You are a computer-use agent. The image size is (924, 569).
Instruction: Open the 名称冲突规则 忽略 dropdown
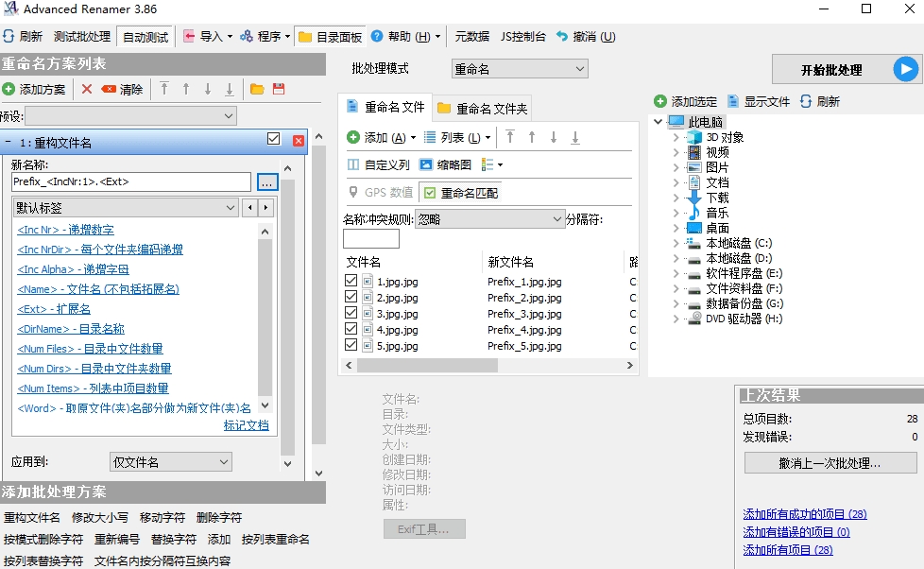coord(489,219)
